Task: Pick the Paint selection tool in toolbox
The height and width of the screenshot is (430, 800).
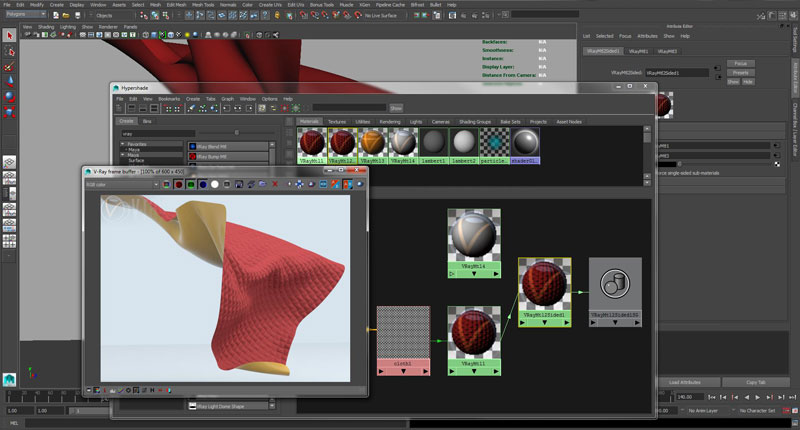Action: tap(9, 66)
